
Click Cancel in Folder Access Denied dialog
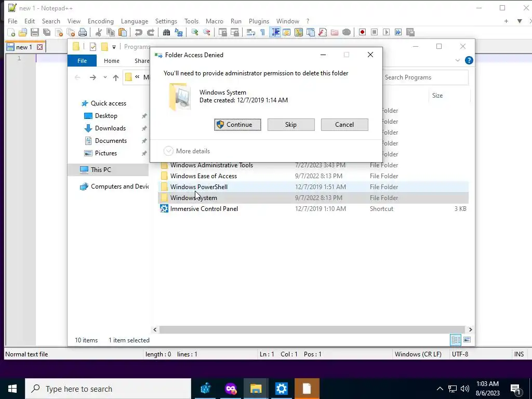[344, 125]
